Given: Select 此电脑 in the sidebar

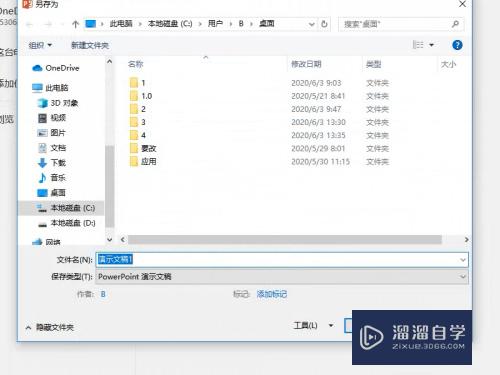Looking at the screenshot, I should (x=50, y=88).
